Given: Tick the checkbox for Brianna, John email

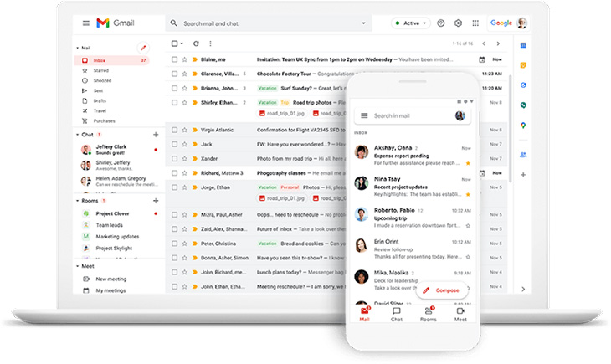Looking at the screenshot, I should (174, 88).
